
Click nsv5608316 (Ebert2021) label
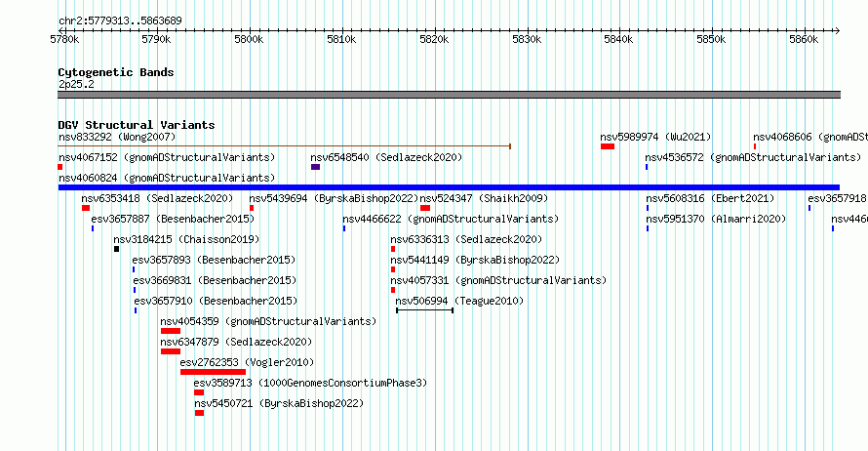[x=710, y=198]
